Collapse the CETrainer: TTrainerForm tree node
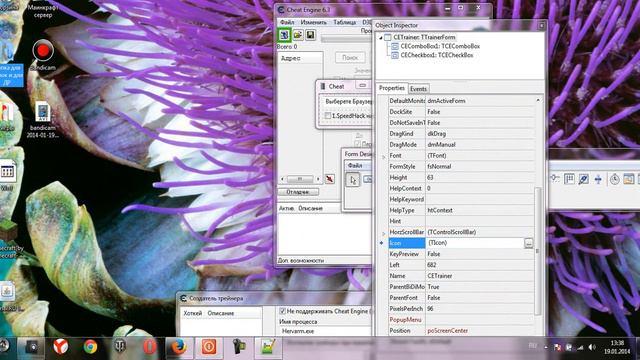640x360 pixels. tap(381, 38)
